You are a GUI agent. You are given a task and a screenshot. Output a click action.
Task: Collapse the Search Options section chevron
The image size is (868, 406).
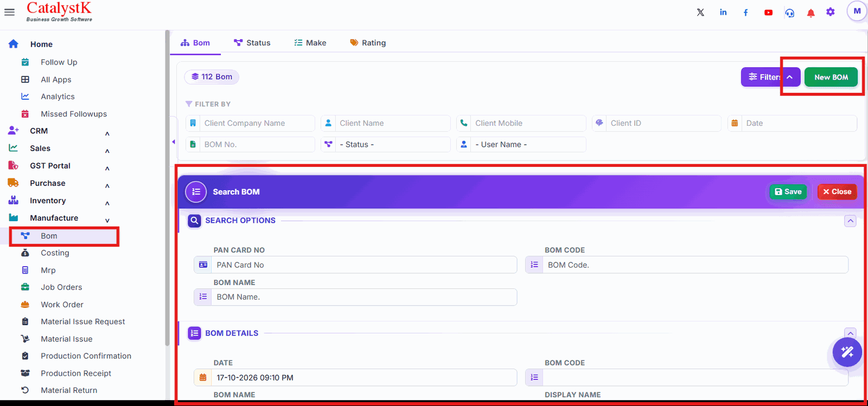(850, 221)
